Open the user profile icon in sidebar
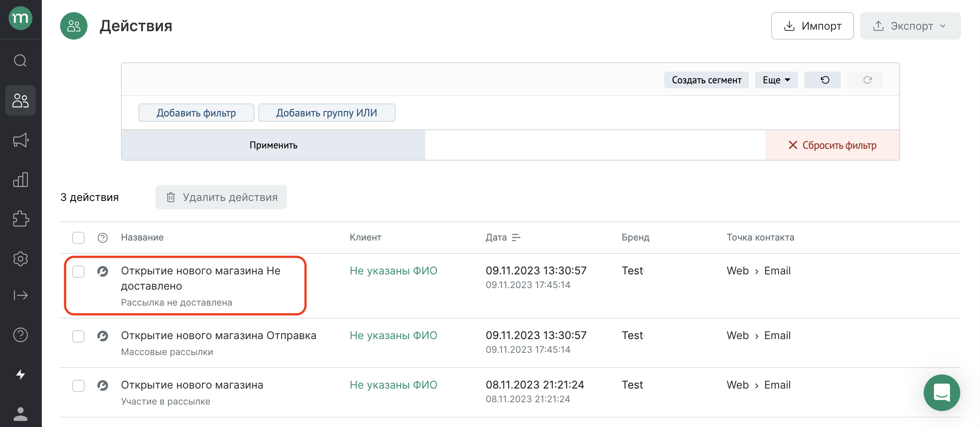Screen dimensions: 980x427 (21, 414)
